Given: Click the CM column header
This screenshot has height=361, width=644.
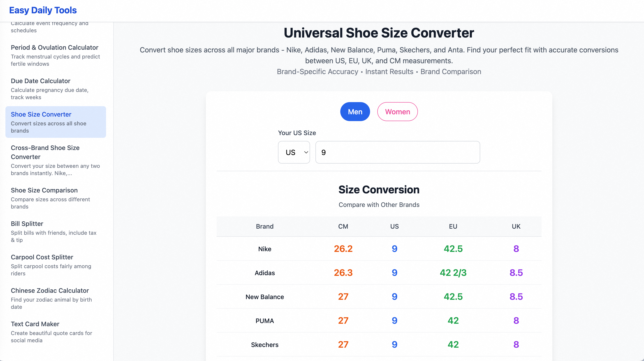Looking at the screenshot, I should (x=343, y=226).
